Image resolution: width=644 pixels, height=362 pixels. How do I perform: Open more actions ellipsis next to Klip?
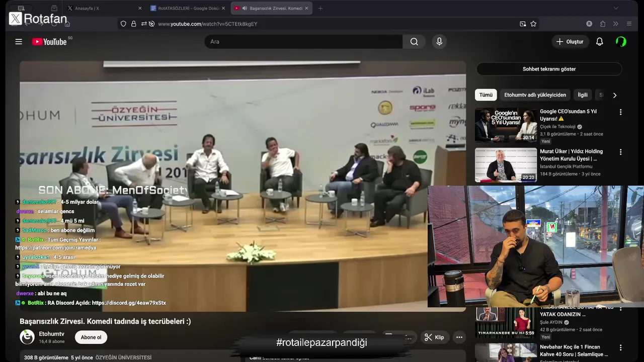(459, 337)
